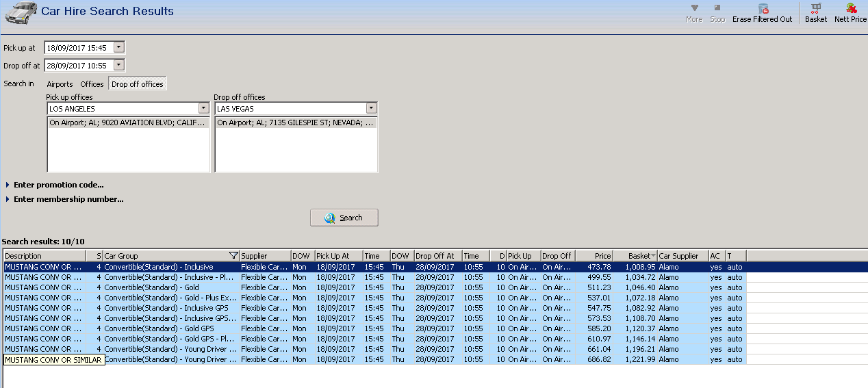The image size is (868, 388).
Task: Toggle Nett Price toolbar icon
Action: coord(850,13)
